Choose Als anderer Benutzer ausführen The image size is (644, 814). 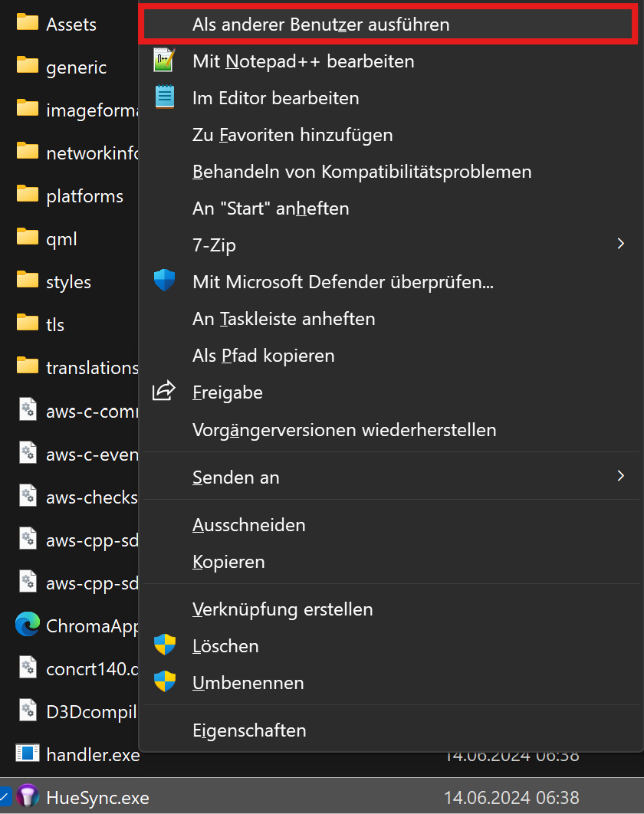click(x=320, y=25)
